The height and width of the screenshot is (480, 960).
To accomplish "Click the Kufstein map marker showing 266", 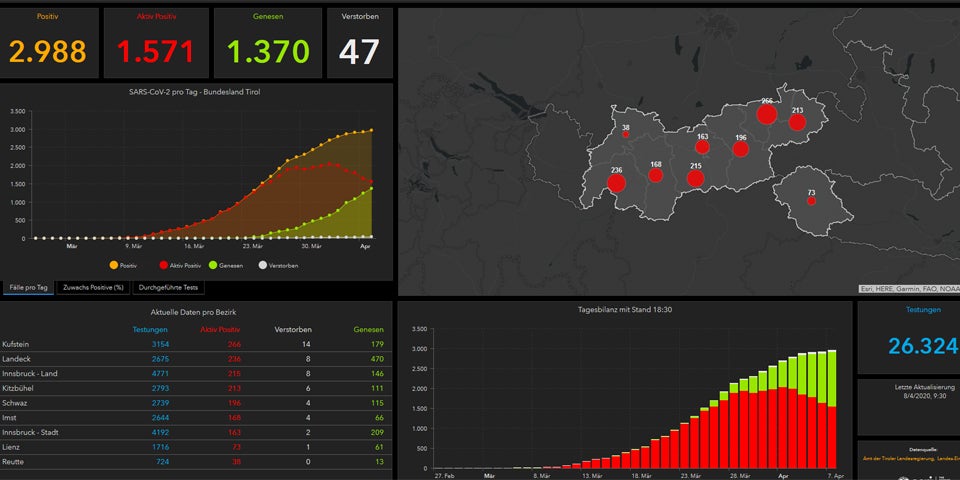I will click(767, 115).
